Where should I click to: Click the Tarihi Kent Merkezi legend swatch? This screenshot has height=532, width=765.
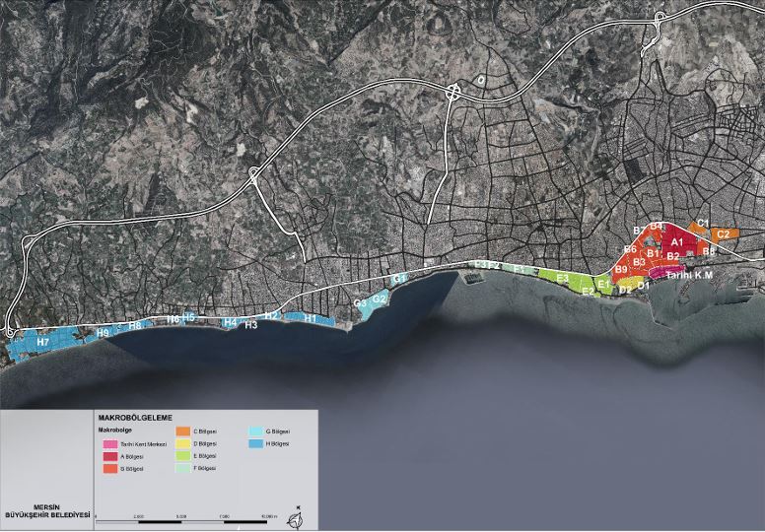tap(109, 444)
